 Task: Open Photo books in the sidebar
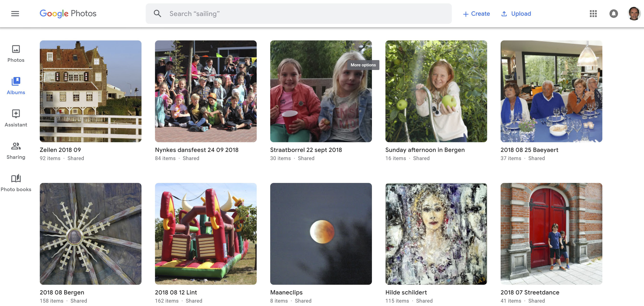click(x=16, y=183)
